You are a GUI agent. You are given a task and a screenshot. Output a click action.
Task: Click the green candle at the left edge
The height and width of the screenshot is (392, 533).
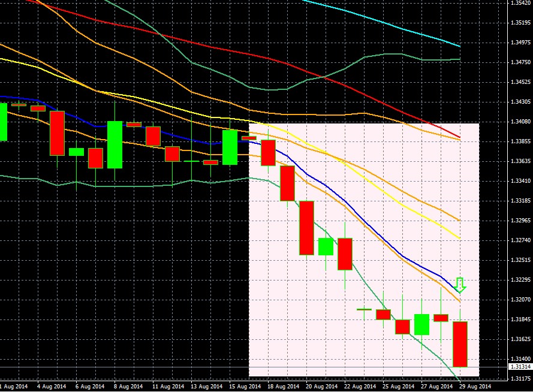[x=3, y=122]
